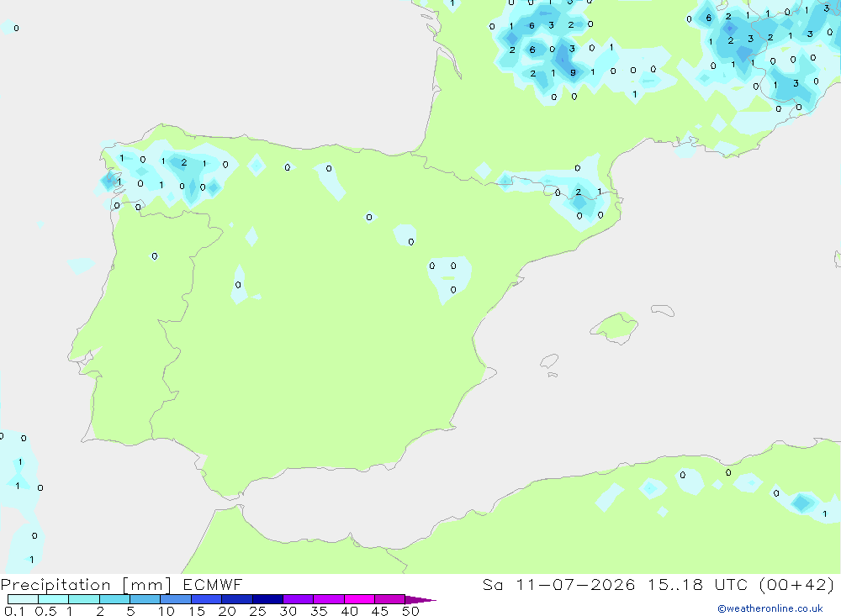Click the '0.5' legend scale label

45,611
